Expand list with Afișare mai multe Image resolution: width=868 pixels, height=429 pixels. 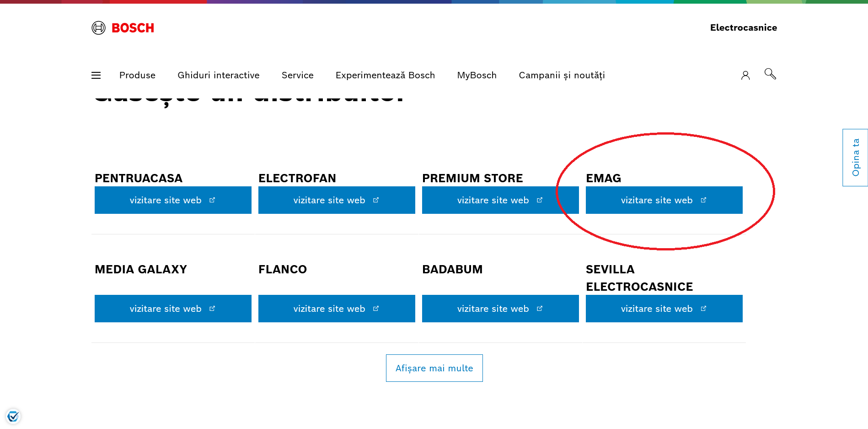[x=434, y=368]
